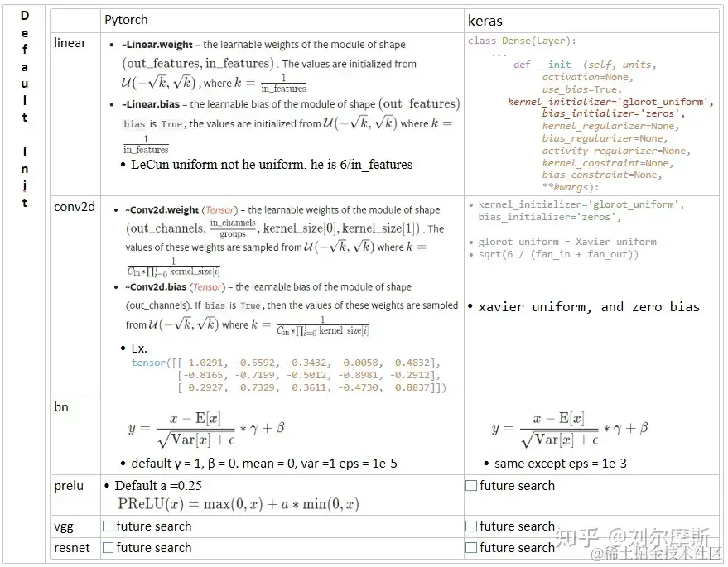Click bias_initializer='zeros' in Dense init code

(x=614, y=113)
